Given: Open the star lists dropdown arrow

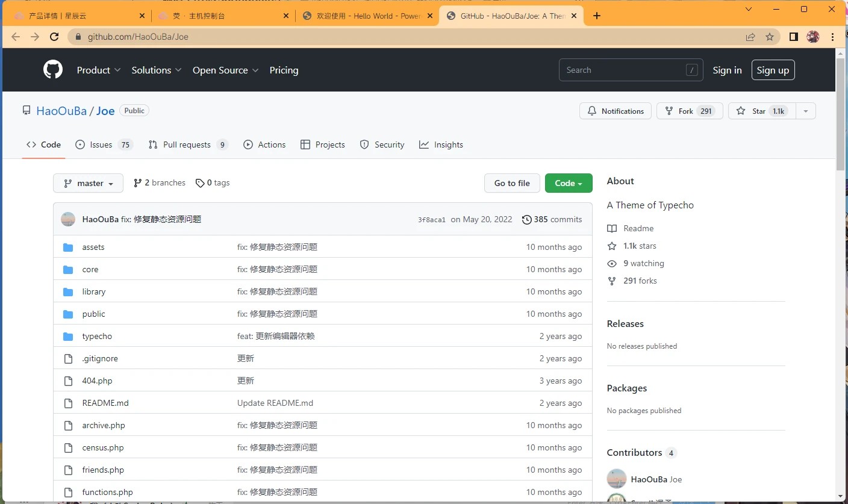Looking at the screenshot, I should [x=806, y=111].
